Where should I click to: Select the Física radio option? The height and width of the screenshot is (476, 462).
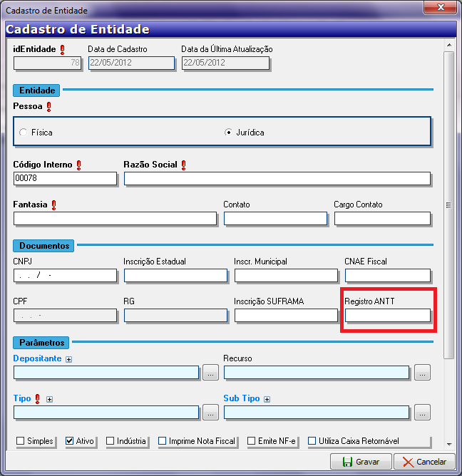click(x=23, y=133)
